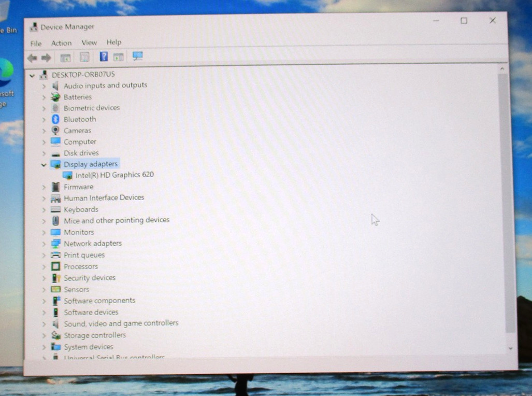The height and width of the screenshot is (396, 532).
Task: Expand the Batteries category
Action: [x=44, y=98]
